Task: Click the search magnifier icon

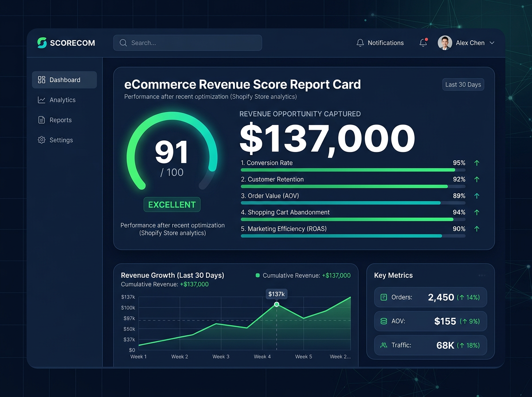Action: click(x=123, y=43)
